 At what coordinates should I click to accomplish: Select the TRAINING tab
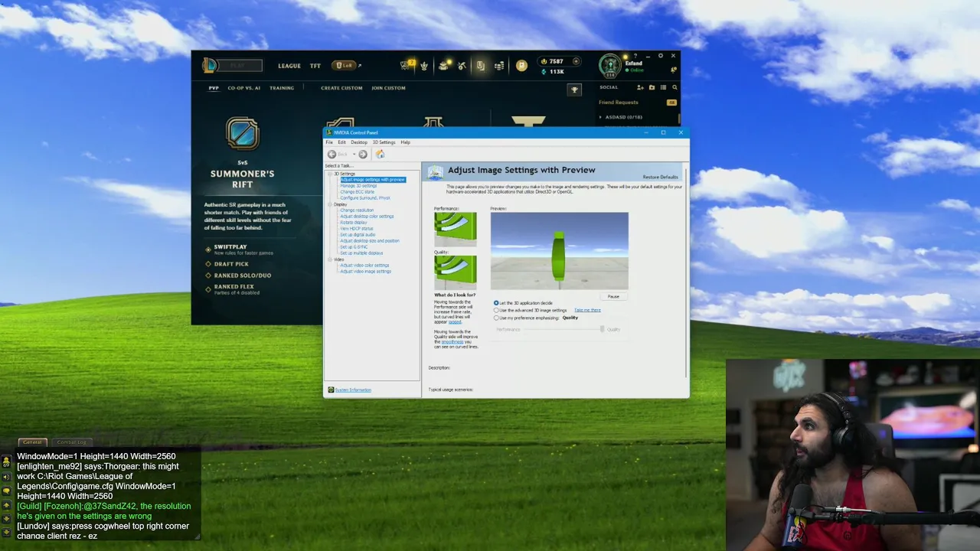pos(282,88)
